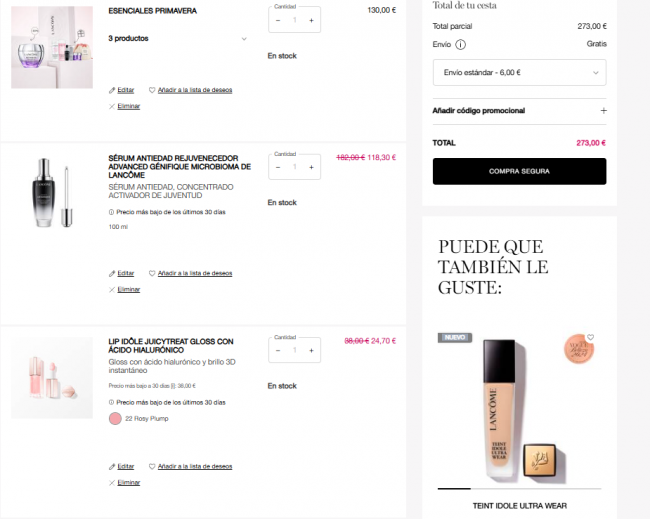This screenshot has width=650, height=519.
Task: Click the X icon to remove Lip Idôle gloss
Action: coord(112,483)
